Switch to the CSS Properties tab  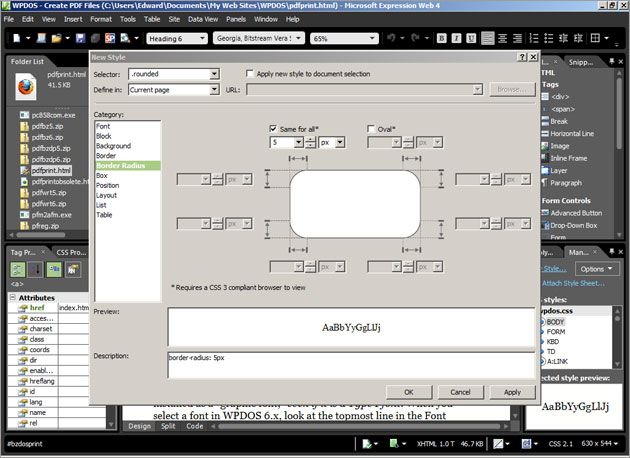71,252
